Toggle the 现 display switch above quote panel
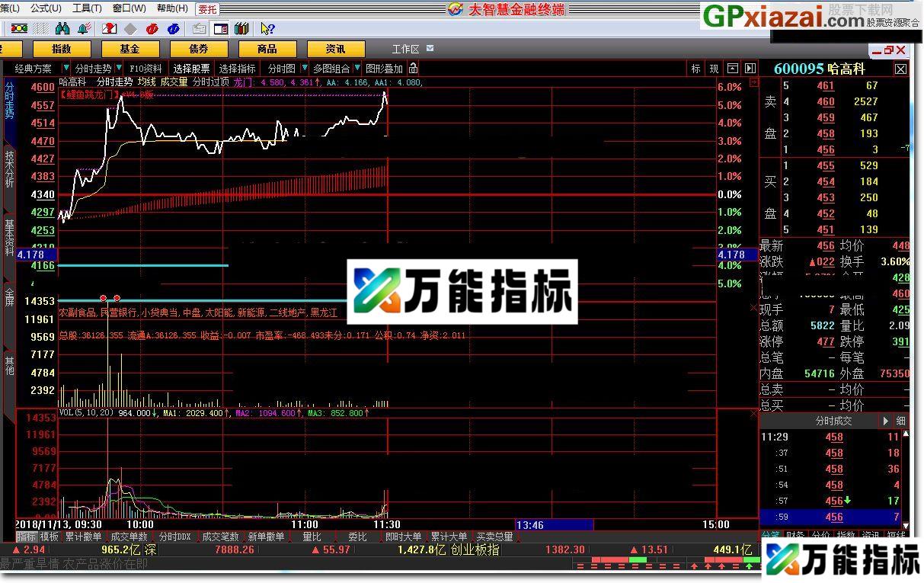Screen dimensions: 924x583 [x=714, y=68]
